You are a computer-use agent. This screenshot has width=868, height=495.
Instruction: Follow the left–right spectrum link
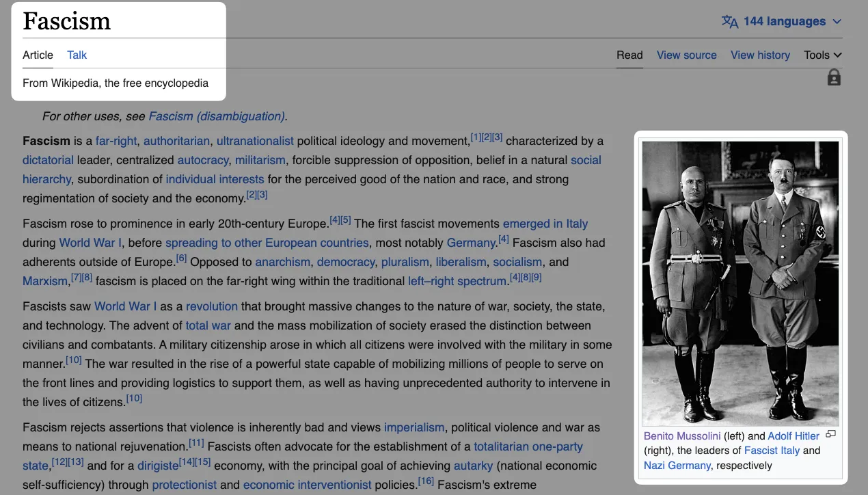pyautogui.click(x=458, y=281)
